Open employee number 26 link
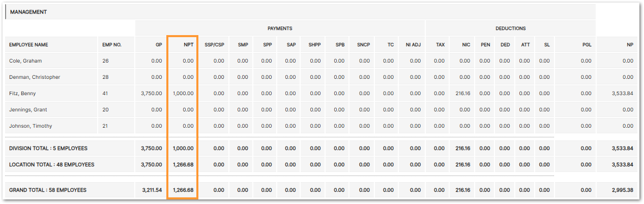The image size is (644, 204). point(105,61)
